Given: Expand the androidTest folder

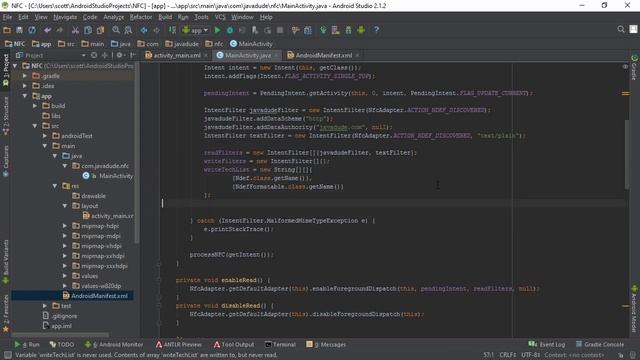Looking at the screenshot, I should [x=45, y=136].
